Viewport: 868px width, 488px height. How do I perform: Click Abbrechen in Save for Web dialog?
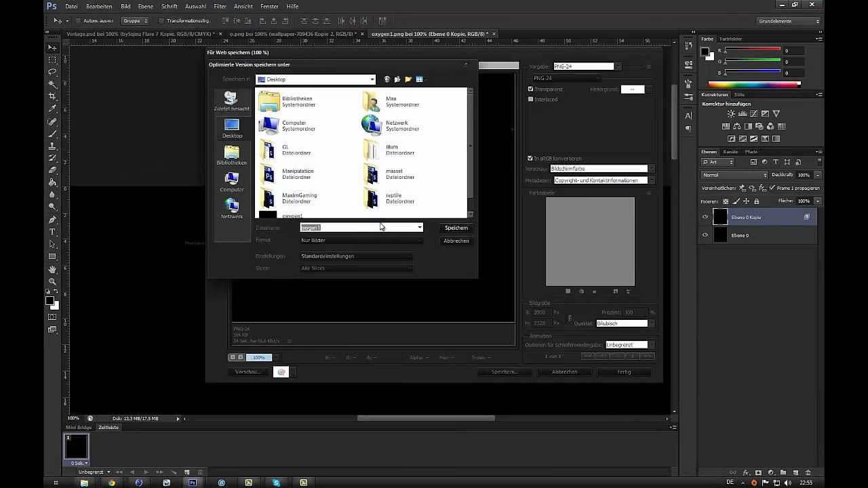(564, 371)
